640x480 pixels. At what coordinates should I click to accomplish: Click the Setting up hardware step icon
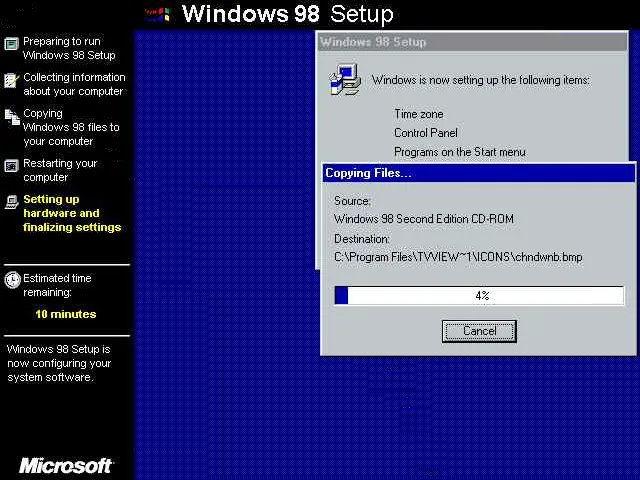coord(11,202)
